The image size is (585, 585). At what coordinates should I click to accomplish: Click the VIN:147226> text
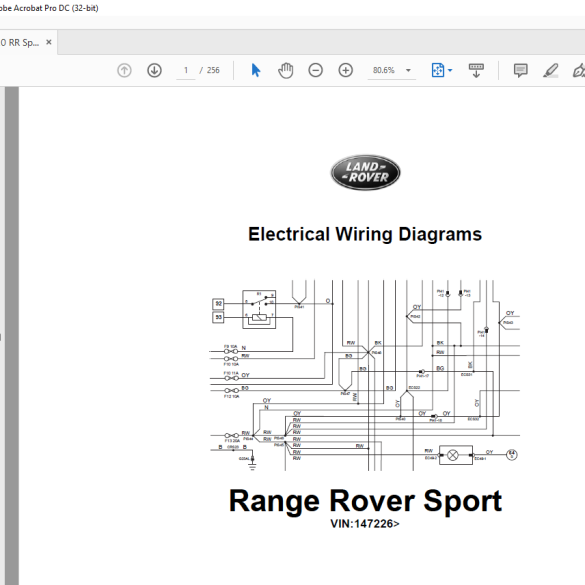click(x=365, y=523)
